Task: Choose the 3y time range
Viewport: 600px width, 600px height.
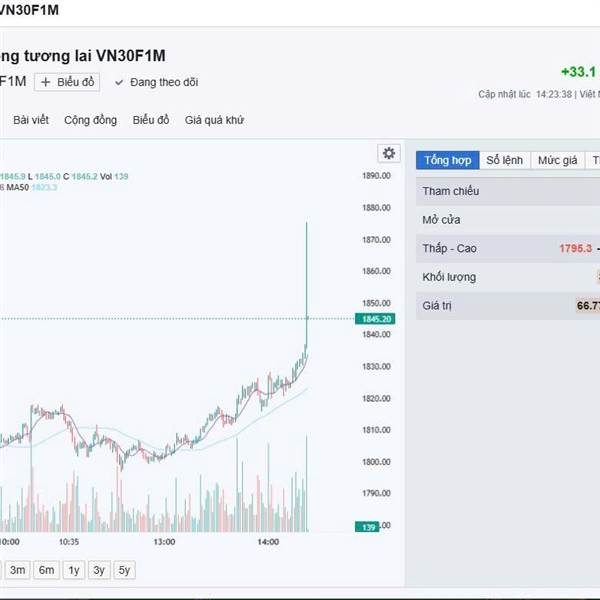Action: 98,570
